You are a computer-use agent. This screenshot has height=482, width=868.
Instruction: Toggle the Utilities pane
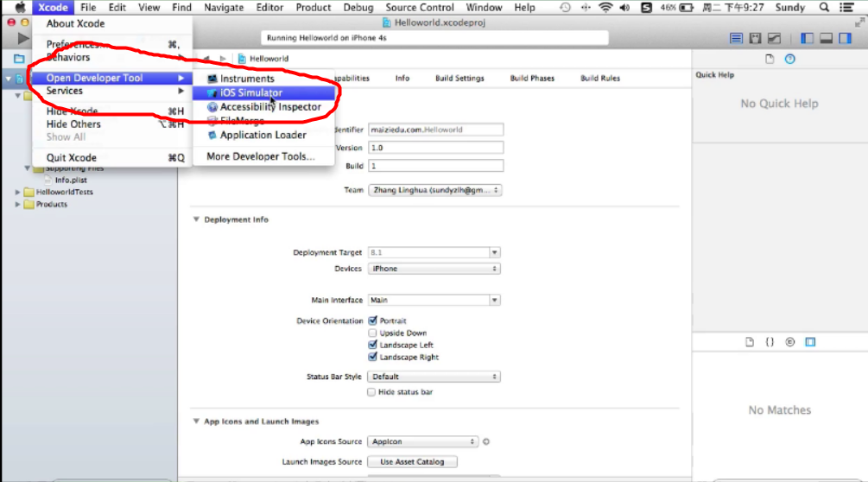tap(845, 38)
